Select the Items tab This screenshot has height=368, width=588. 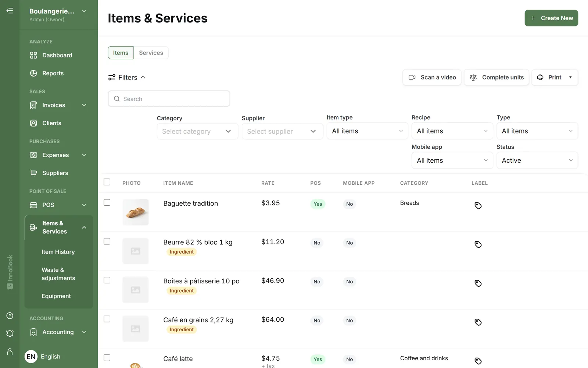coord(121,53)
